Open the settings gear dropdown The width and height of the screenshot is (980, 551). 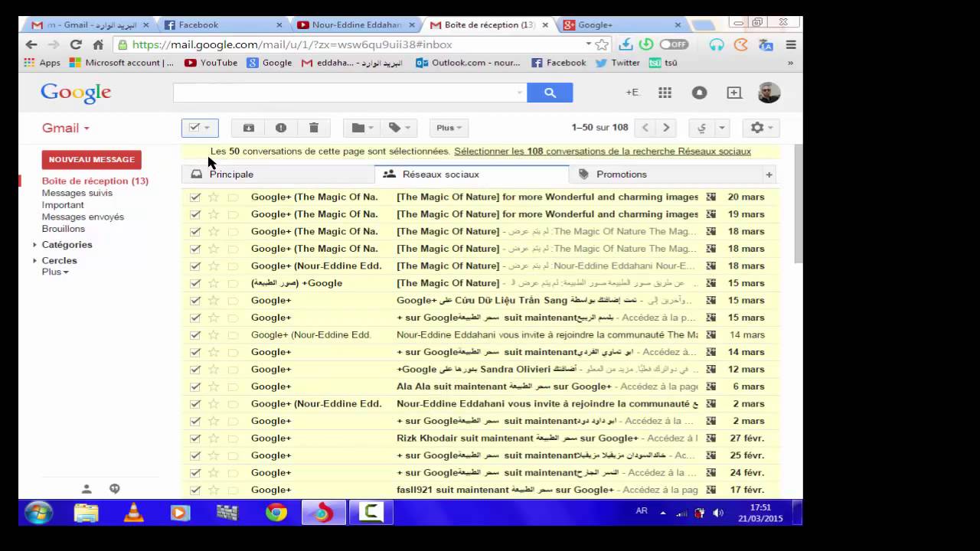pyautogui.click(x=761, y=128)
